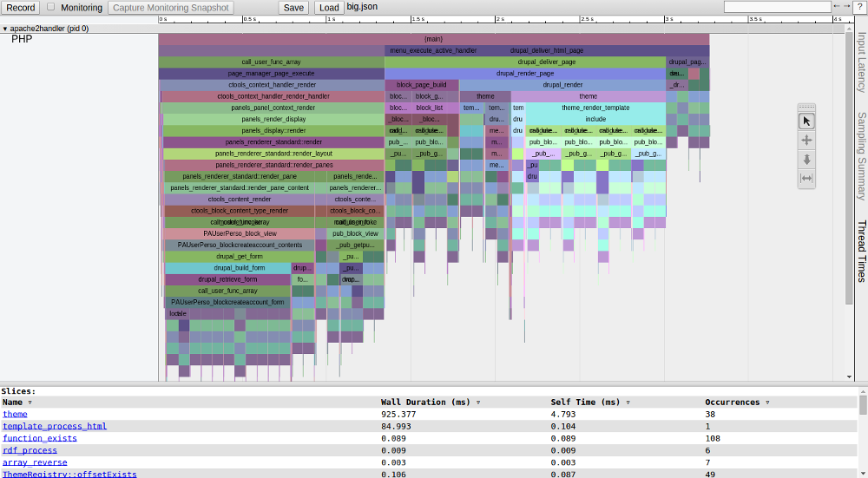This screenshot has width=868, height=478.
Task: Go to next search result arrow
Action: 846,7
